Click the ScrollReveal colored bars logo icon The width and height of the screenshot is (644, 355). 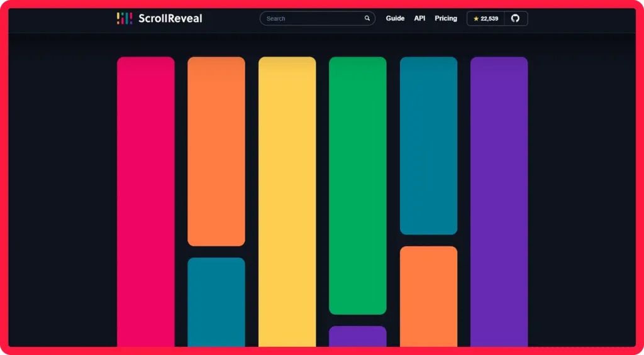point(125,18)
